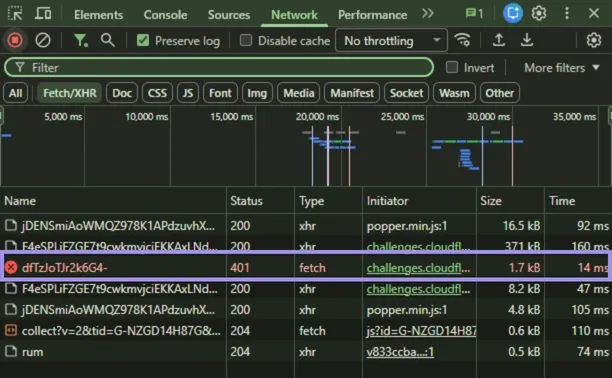
Task: Sort requests by Initiator column header
Action: 419,201
